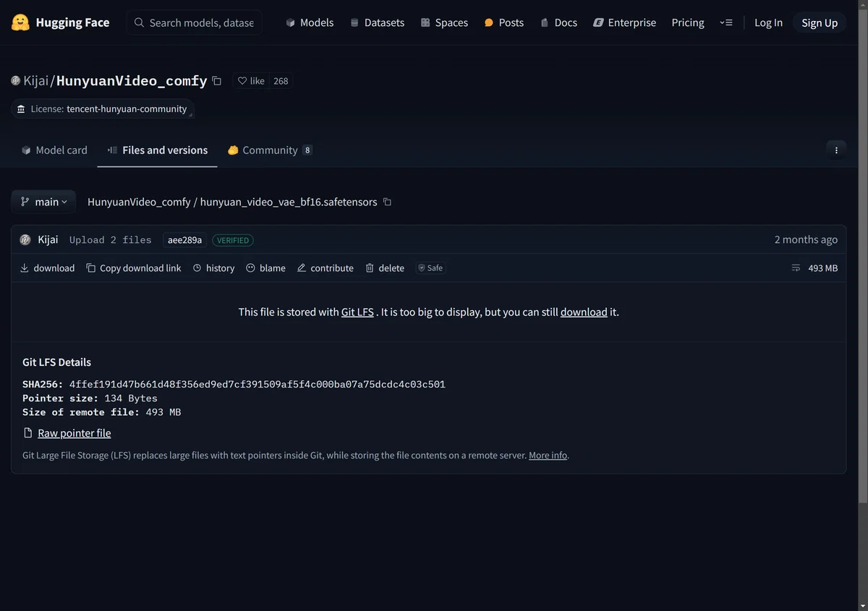Viewport: 868px width, 611px height.
Task: Select the Files and versions tab
Action: click(158, 150)
